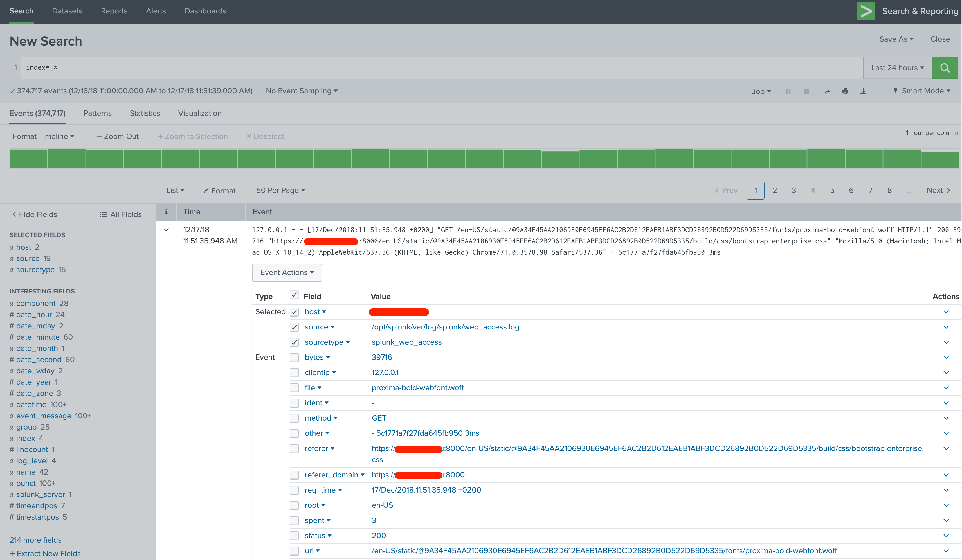
Task: Click the Splunk Search & Reporting logo
Action: 866,11
